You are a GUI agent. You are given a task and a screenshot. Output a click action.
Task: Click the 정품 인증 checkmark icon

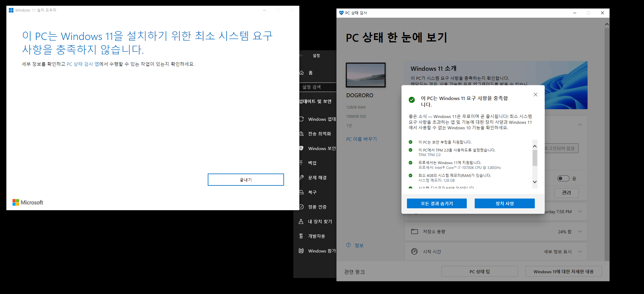(301, 207)
